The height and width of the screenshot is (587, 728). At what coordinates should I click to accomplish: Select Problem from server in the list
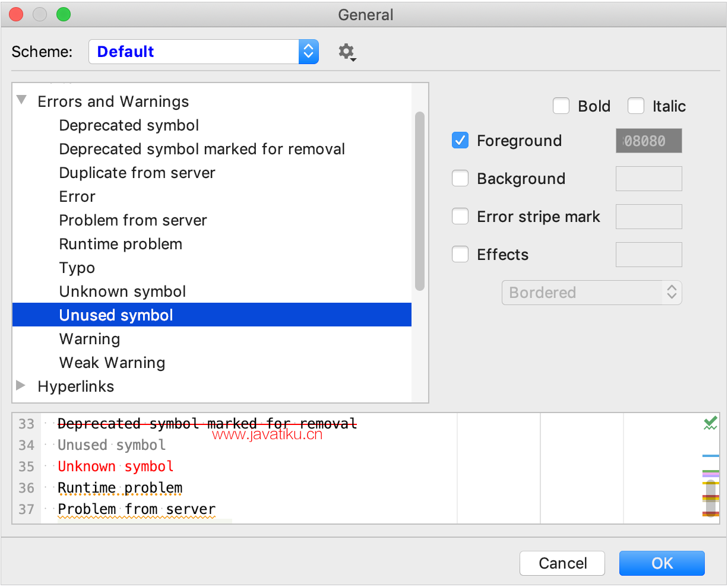[212, 220]
